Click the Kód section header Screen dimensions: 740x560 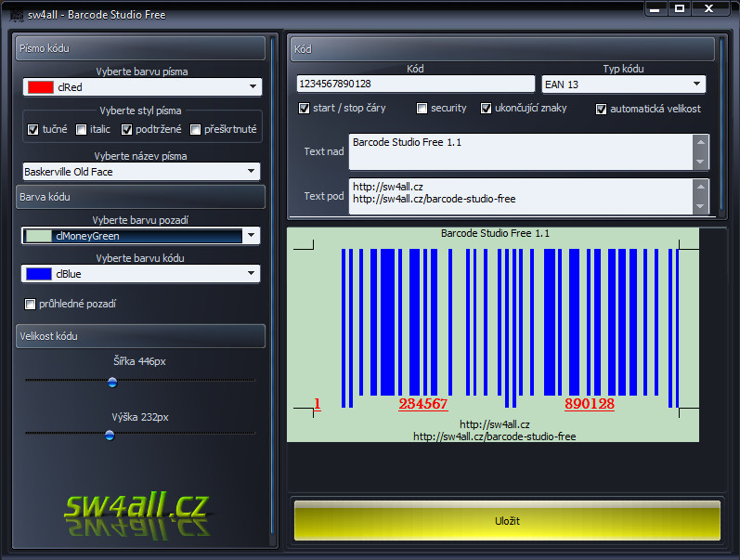(x=502, y=49)
